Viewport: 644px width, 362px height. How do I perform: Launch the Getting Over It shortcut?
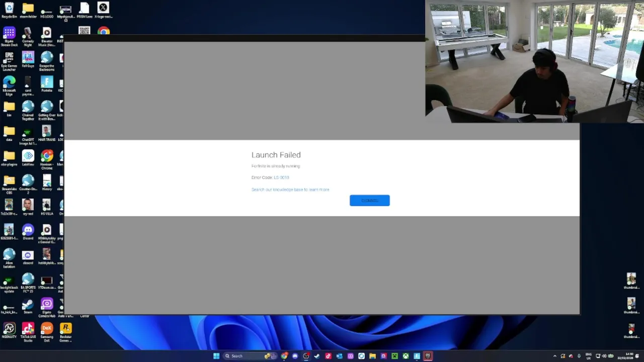[47, 111]
